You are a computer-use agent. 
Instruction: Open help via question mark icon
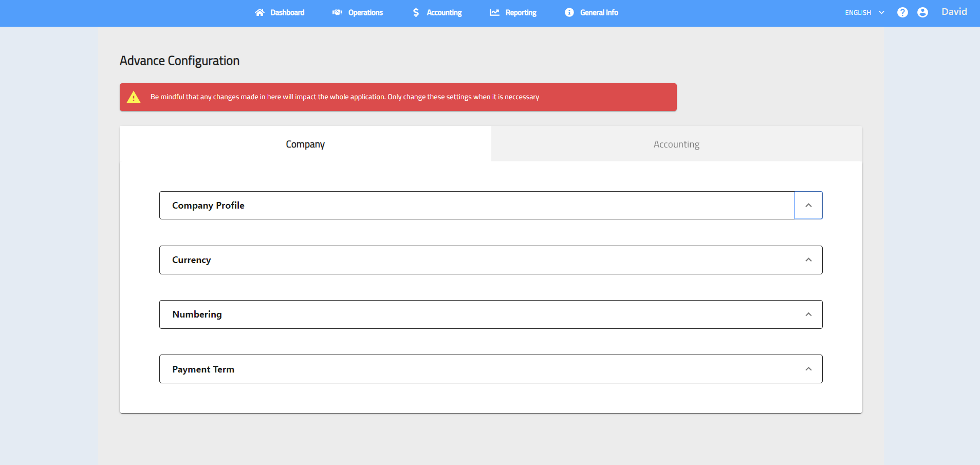tap(902, 12)
